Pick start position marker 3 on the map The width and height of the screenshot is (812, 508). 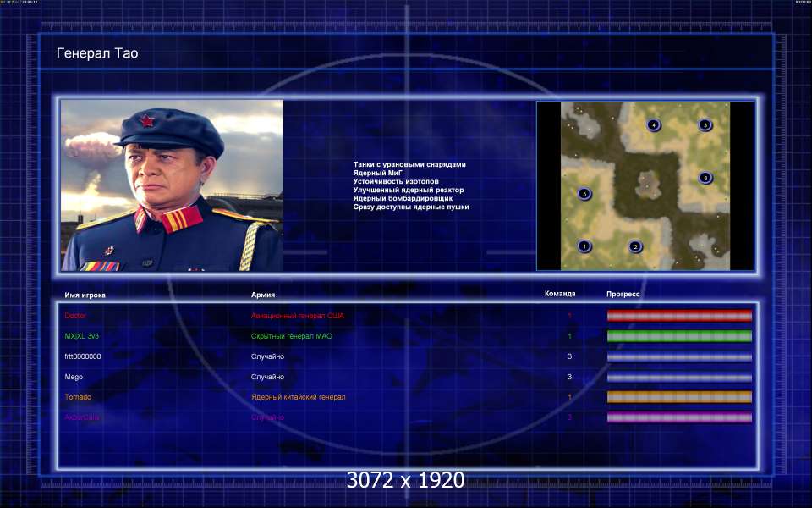coord(705,125)
